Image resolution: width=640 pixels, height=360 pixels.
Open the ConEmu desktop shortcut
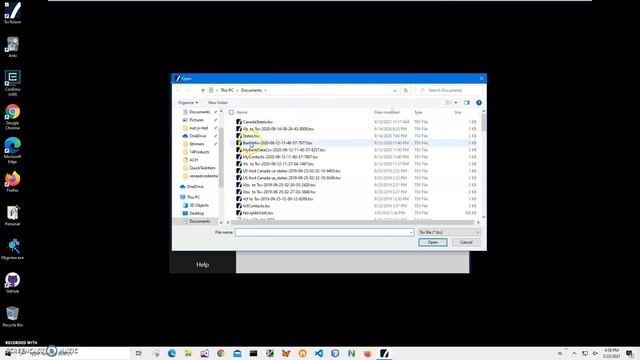[x=13, y=83]
